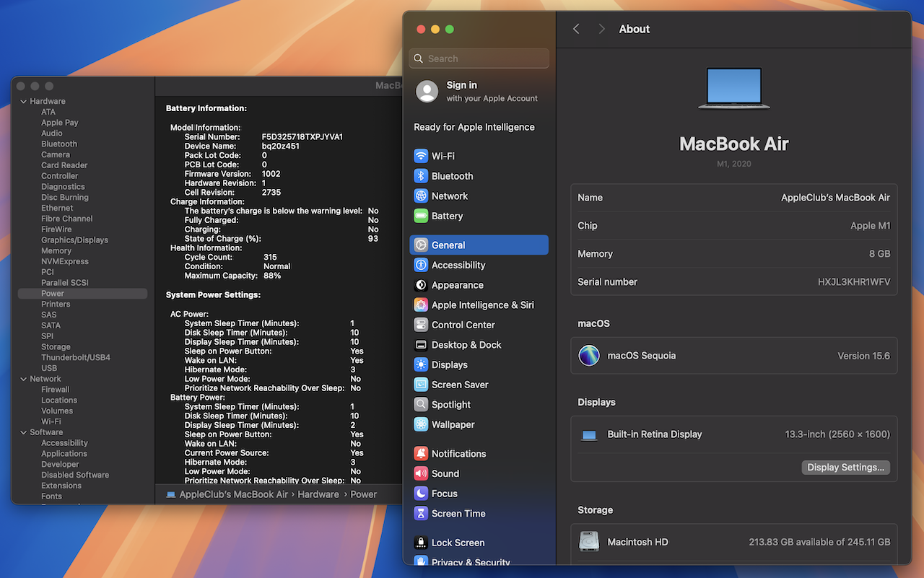Screen dimensions: 924x578
Task: Click the Spotlight magnifier icon in sidebar
Action: click(x=421, y=405)
